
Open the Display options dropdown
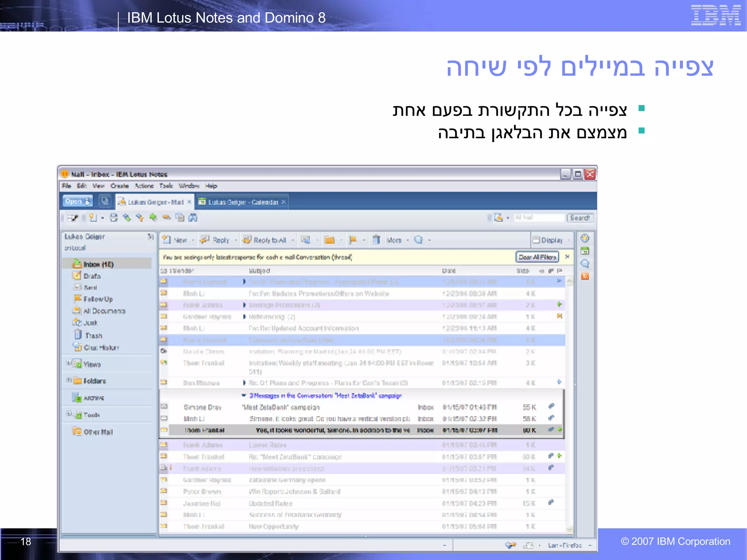click(550, 240)
